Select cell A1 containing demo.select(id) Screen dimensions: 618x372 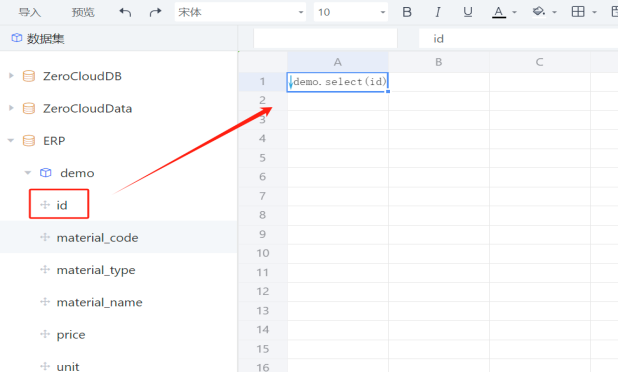pos(338,82)
